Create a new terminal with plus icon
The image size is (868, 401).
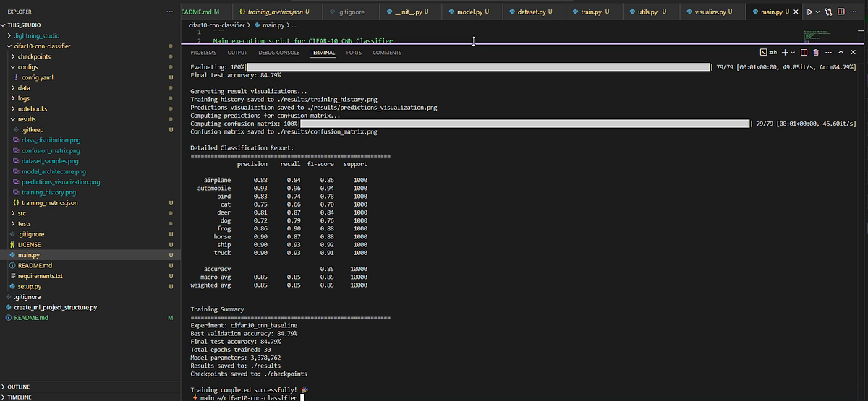pos(785,52)
